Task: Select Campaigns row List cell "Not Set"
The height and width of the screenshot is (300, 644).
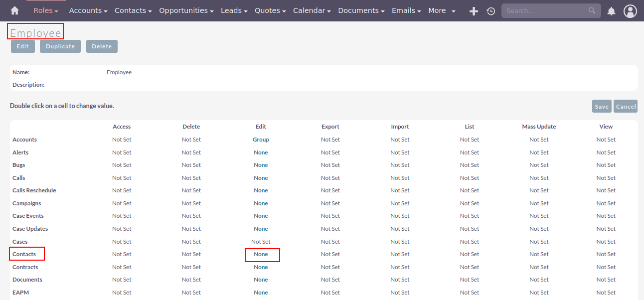Action: 470,203
